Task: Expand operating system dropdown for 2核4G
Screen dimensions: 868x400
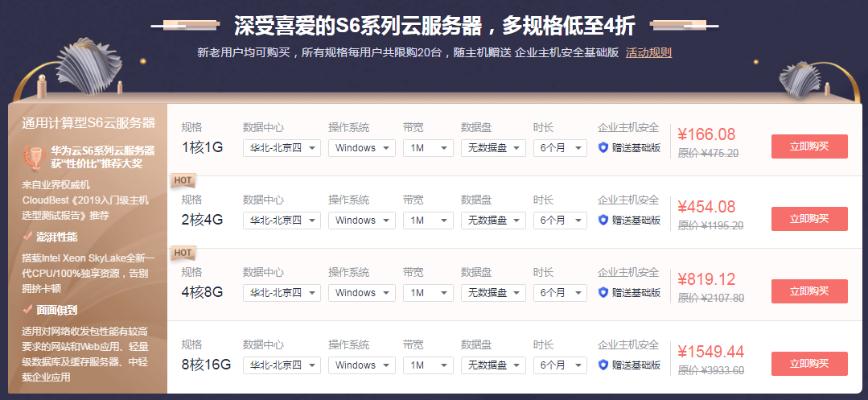Action: tap(361, 221)
